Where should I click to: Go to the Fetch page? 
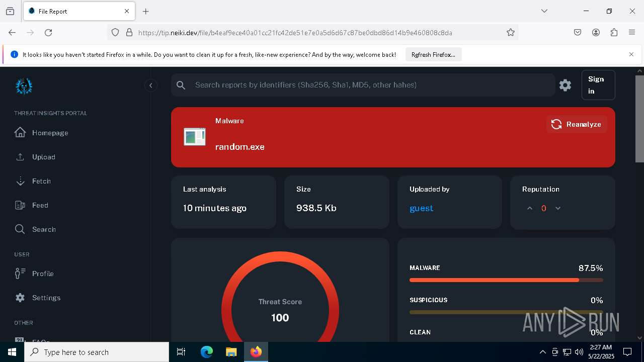[33, 181]
